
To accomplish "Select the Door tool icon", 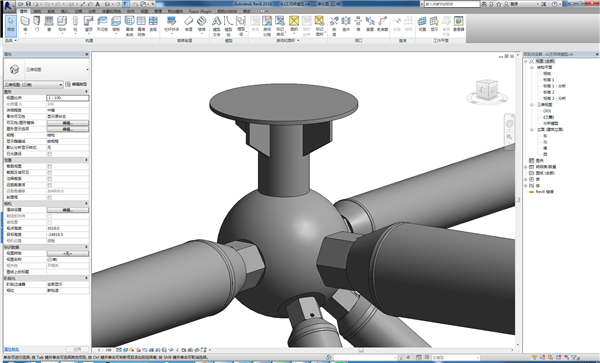I will click(x=37, y=23).
